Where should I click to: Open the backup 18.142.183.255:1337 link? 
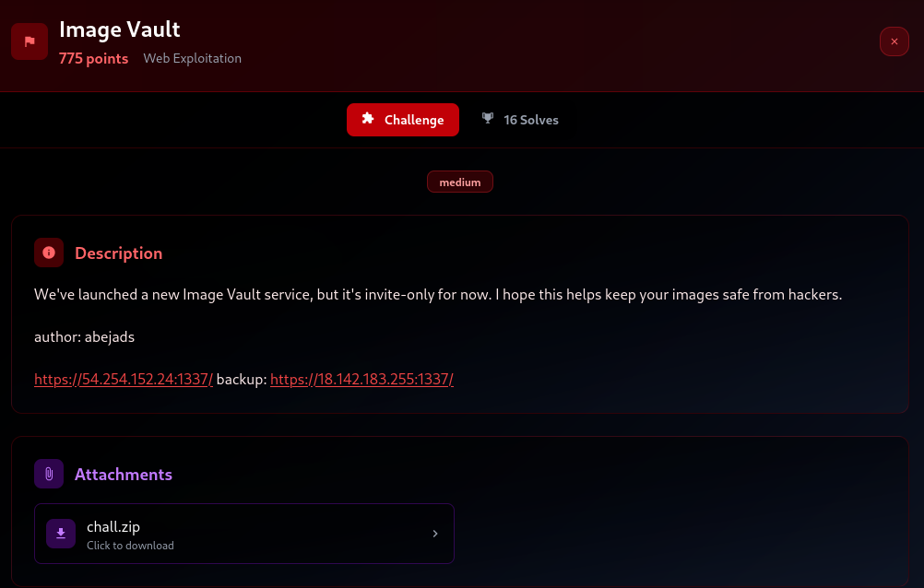pyautogui.click(x=361, y=379)
